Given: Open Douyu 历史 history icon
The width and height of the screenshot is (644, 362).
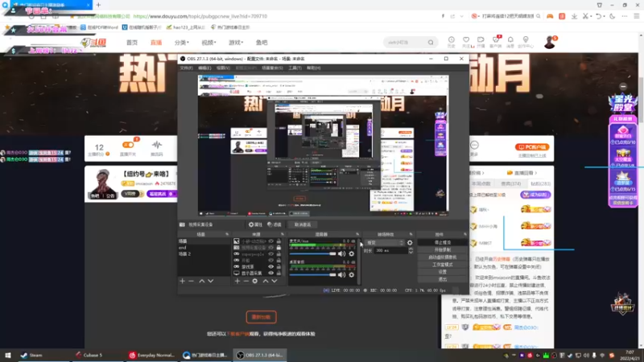Looking at the screenshot, I should coord(452,42).
